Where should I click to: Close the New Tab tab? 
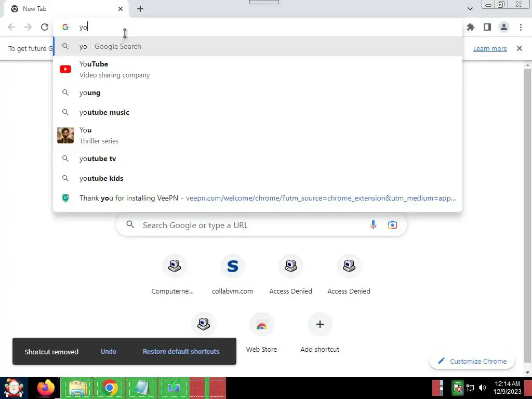[x=121, y=9]
